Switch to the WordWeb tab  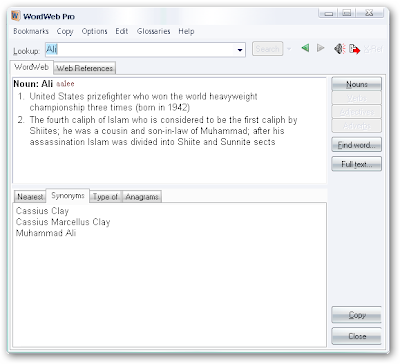click(x=31, y=67)
